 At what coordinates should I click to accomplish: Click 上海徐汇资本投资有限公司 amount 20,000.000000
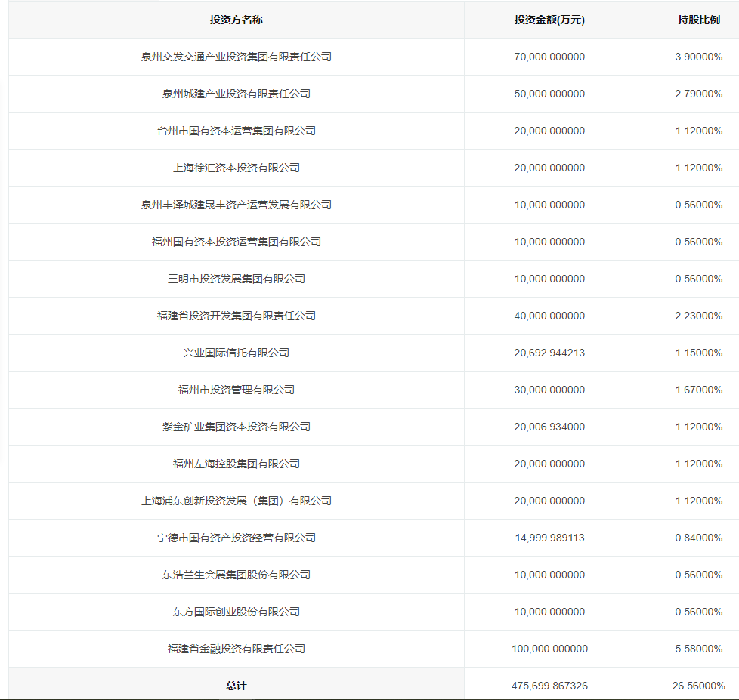(x=549, y=168)
